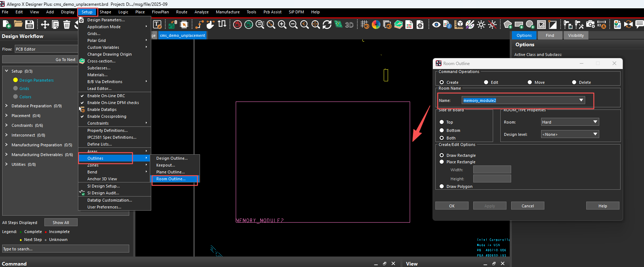This screenshot has height=267, width=644.
Task: Open the Room type Hard dropdown
Action: pos(595,122)
